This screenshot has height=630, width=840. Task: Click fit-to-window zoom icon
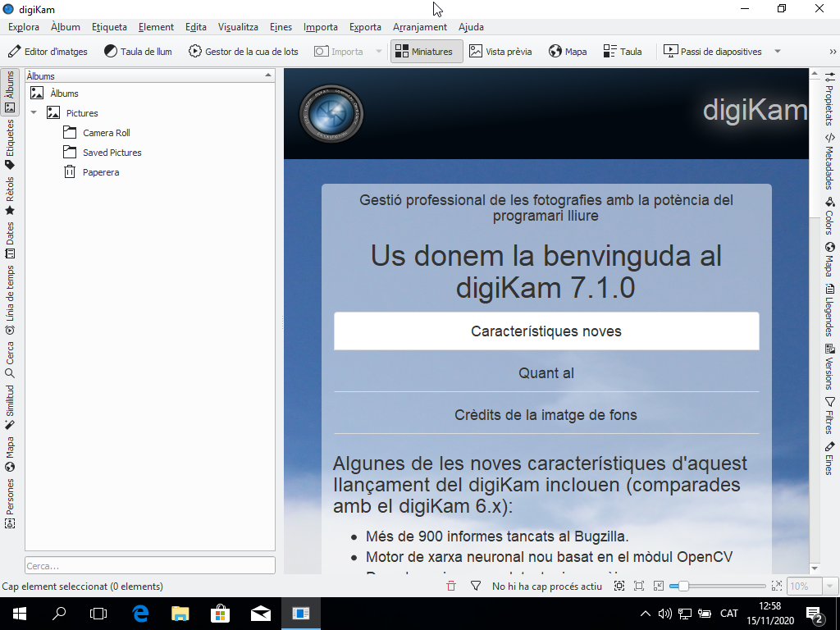point(619,586)
